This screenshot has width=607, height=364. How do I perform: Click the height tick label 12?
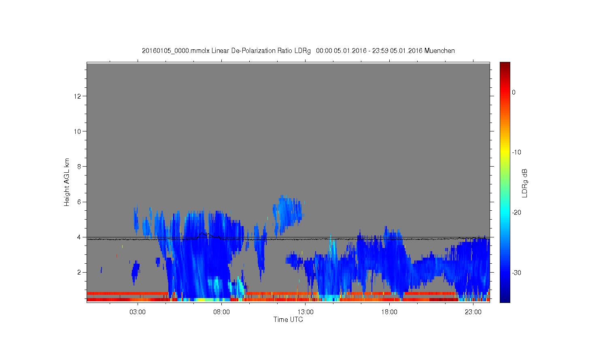(78, 96)
